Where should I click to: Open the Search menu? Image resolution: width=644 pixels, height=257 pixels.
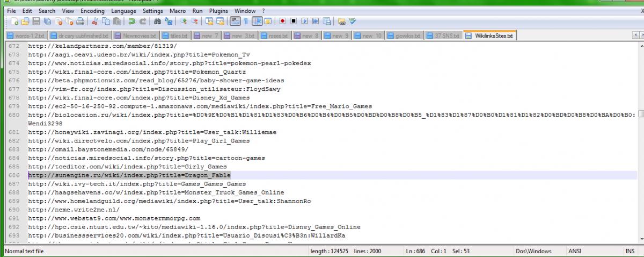coord(47,11)
